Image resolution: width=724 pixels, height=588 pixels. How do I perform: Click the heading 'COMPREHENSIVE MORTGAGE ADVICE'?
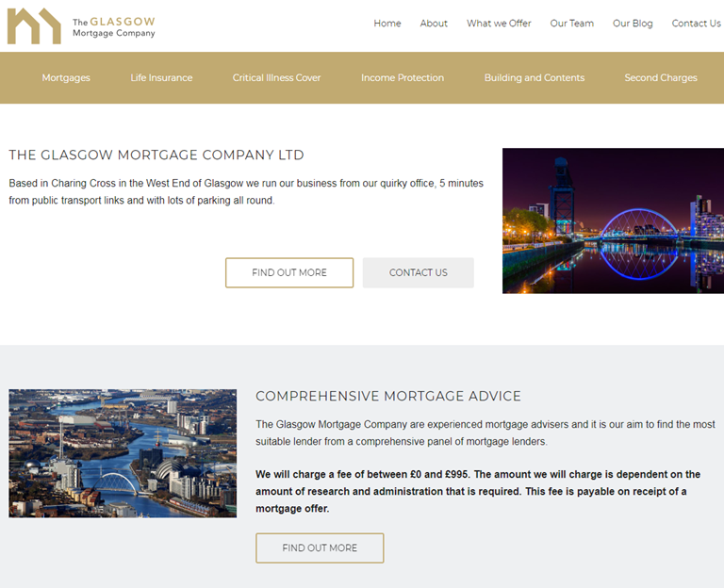pos(388,396)
